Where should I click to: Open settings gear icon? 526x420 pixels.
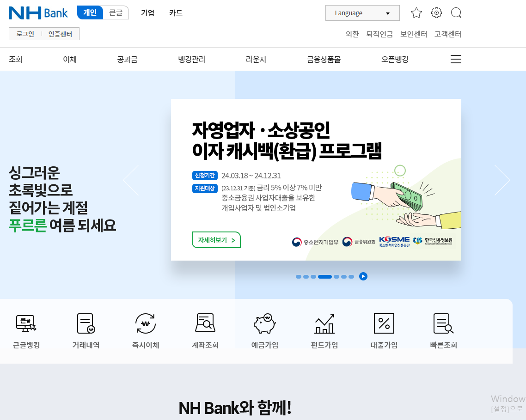click(436, 13)
